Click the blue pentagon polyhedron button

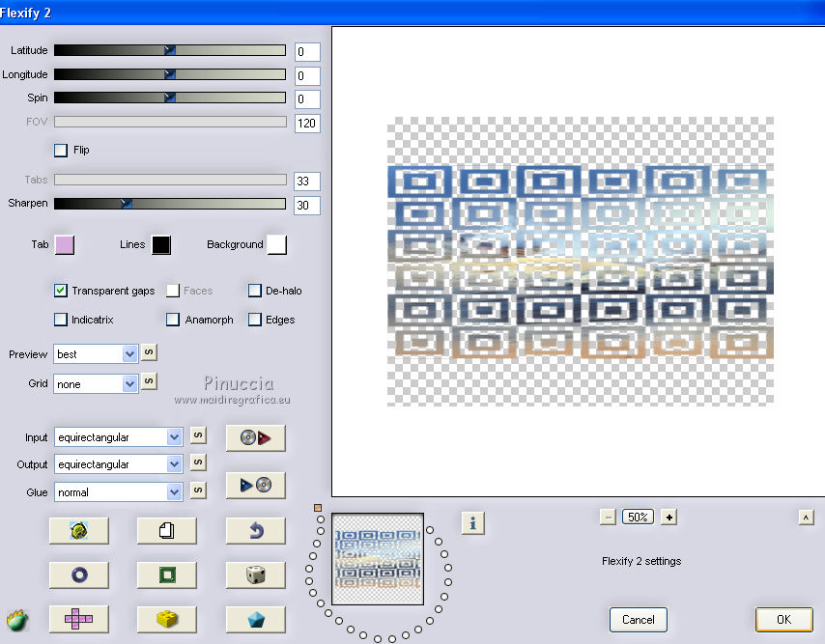click(256, 619)
